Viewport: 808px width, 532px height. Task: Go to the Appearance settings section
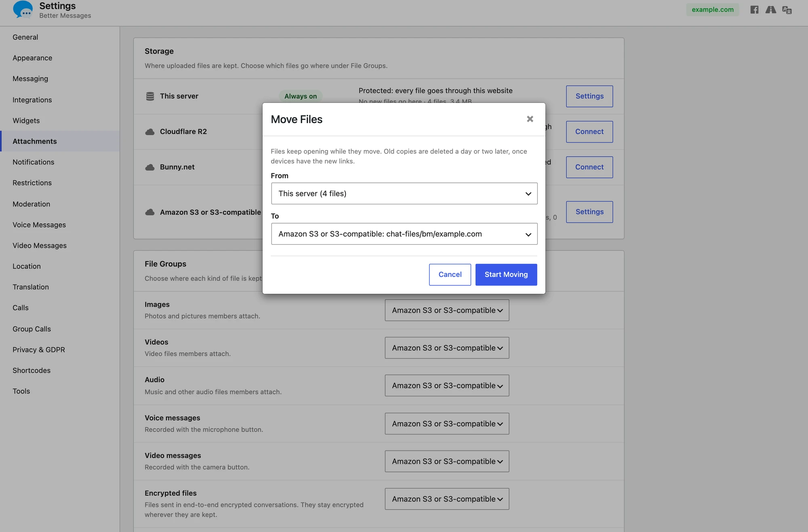click(x=60, y=58)
